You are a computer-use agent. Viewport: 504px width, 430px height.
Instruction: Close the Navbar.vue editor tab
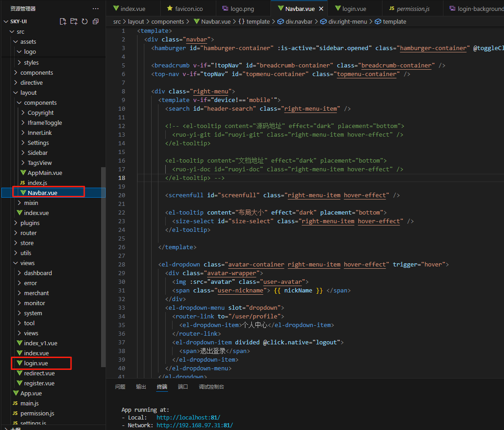[x=321, y=9]
